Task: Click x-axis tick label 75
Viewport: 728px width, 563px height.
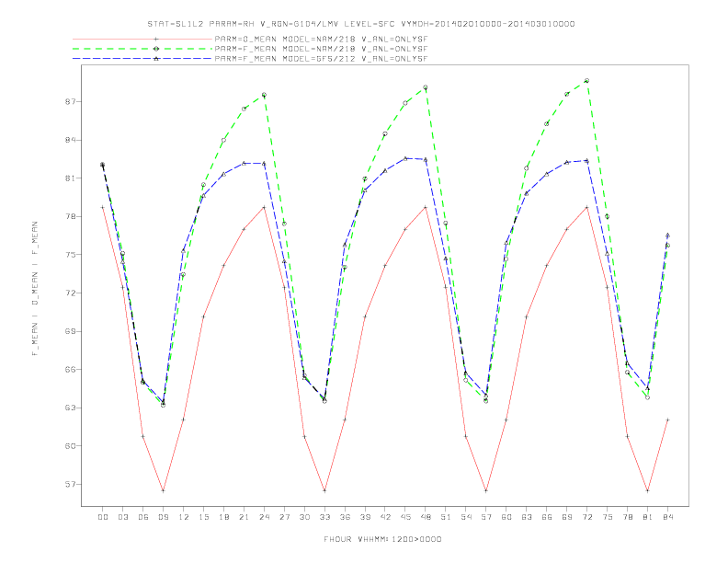Action: [x=608, y=517]
